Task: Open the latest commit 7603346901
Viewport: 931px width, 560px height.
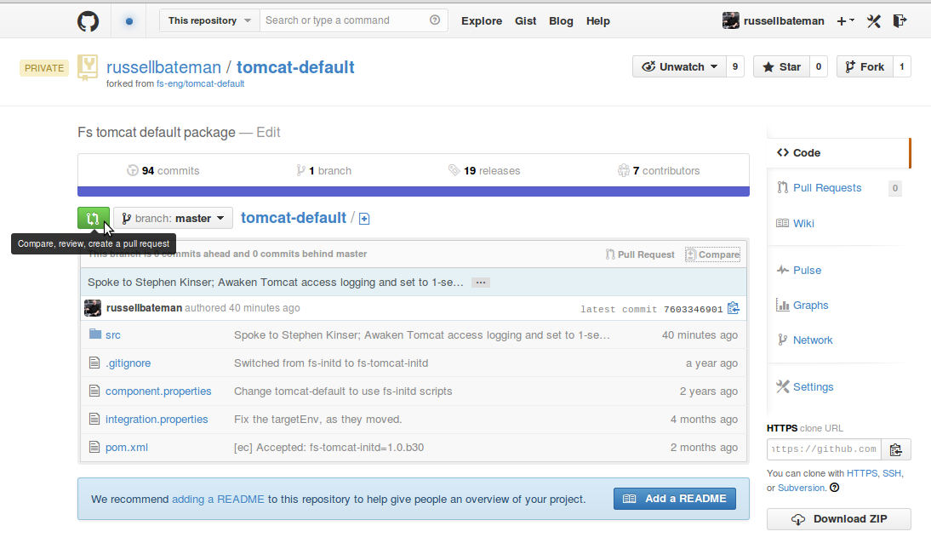Action: tap(693, 309)
